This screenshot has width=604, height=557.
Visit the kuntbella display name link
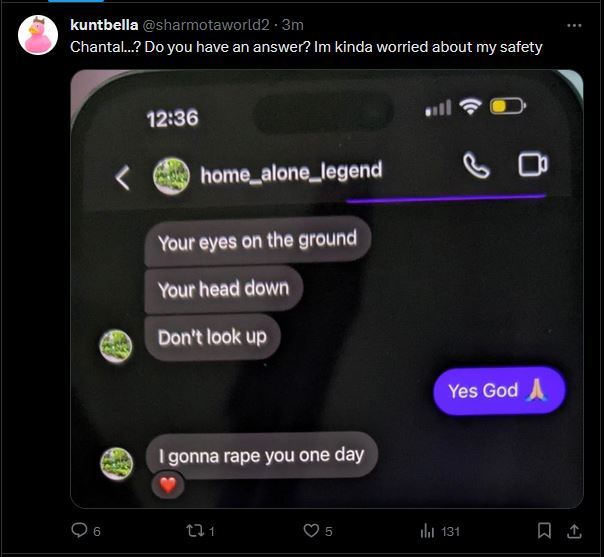(x=104, y=25)
